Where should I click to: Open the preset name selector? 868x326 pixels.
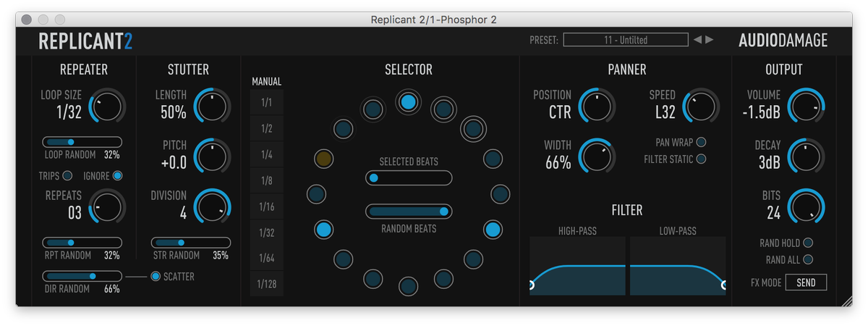pyautogui.click(x=626, y=40)
